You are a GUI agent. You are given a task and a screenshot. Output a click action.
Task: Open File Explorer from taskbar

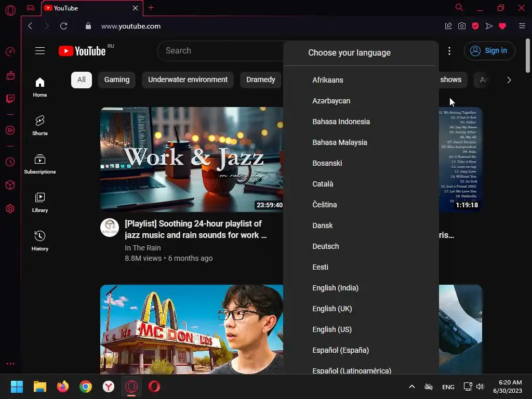[x=39, y=387]
